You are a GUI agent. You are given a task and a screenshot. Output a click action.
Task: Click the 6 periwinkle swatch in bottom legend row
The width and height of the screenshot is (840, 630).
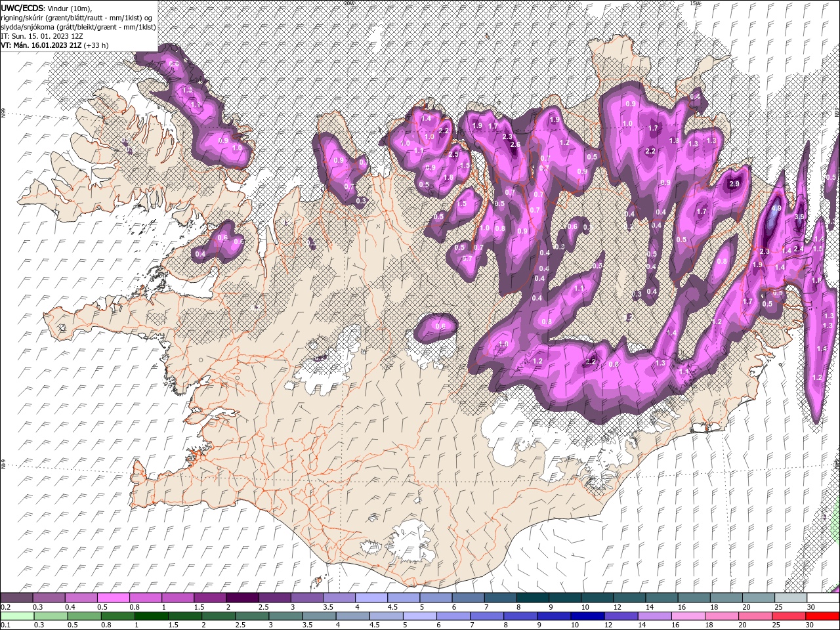point(453,616)
